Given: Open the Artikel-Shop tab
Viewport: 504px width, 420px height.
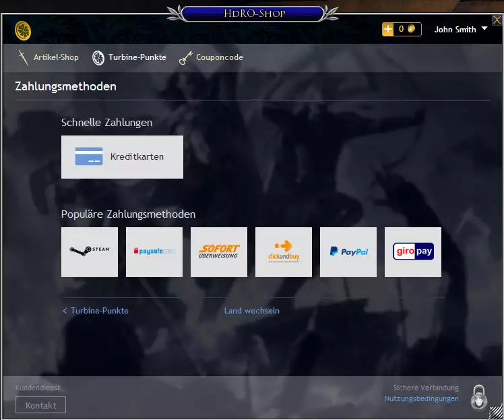Looking at the screenshot, I should [56, 57].
